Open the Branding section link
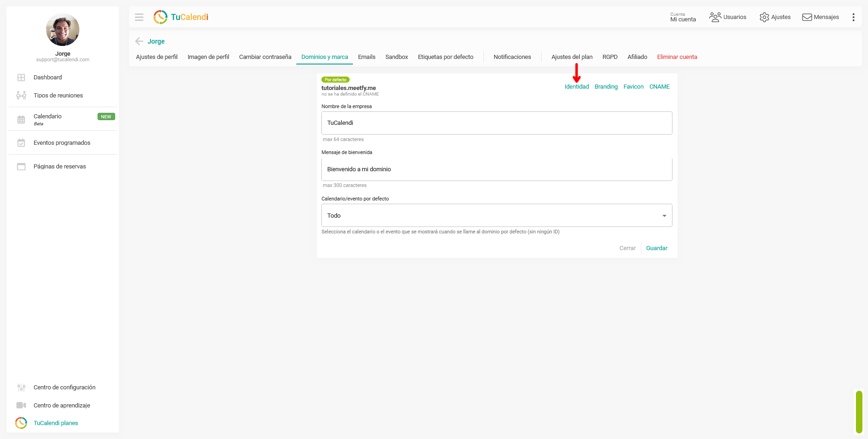This screenshot has height=439, width=868. coord(606,87)
